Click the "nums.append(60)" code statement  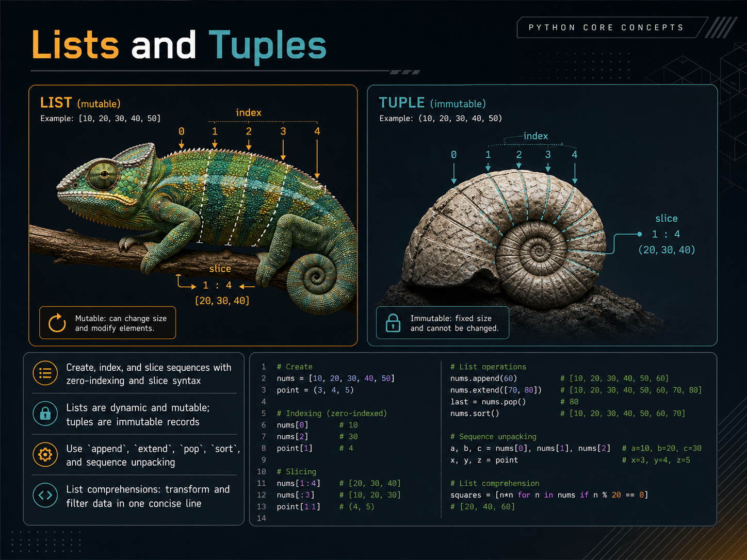(x=483, y=378)
